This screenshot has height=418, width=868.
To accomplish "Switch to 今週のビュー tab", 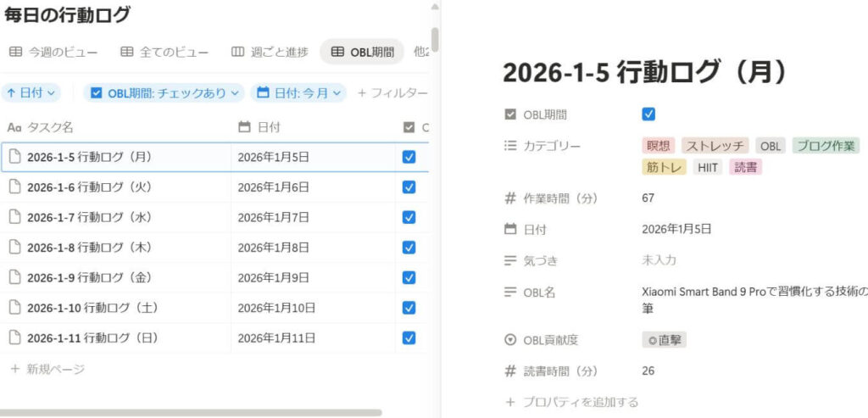I will 53,52.
